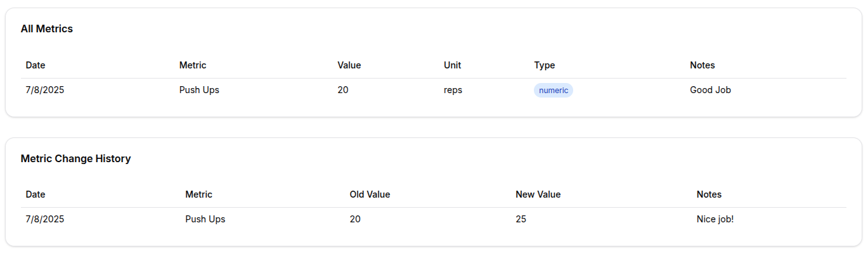Screen dimensions: 868x254
Task: Click the old value 20 in Change History
Action: point(354,219)
